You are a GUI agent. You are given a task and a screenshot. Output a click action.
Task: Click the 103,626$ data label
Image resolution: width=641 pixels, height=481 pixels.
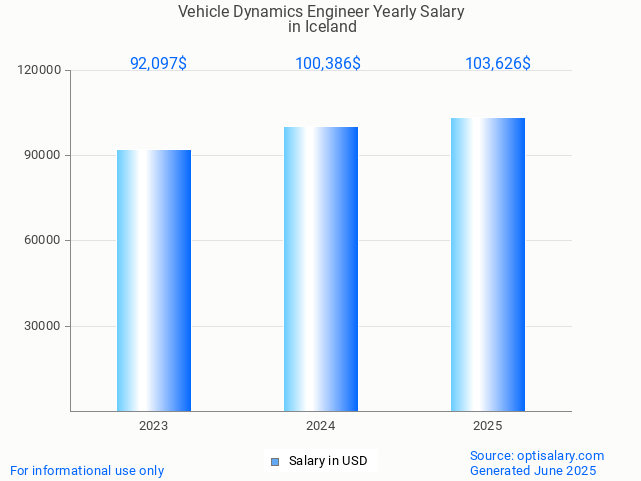coord(498,63)
